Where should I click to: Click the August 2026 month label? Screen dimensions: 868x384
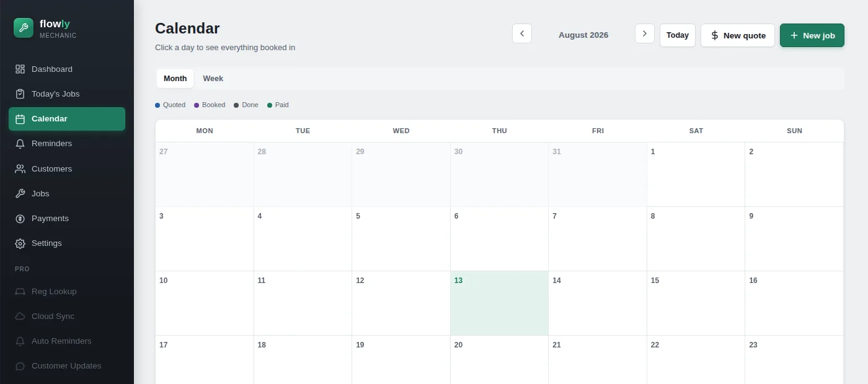click(583, 35)
